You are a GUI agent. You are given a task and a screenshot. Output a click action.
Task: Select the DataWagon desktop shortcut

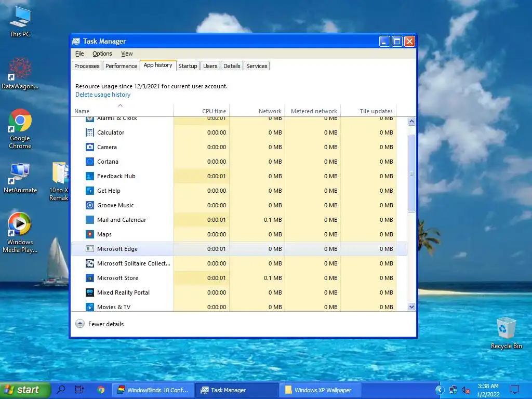(20, 74)
